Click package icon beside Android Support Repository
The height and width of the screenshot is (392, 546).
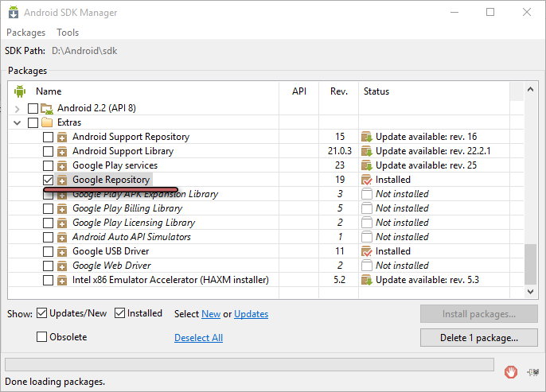[62, 137]
